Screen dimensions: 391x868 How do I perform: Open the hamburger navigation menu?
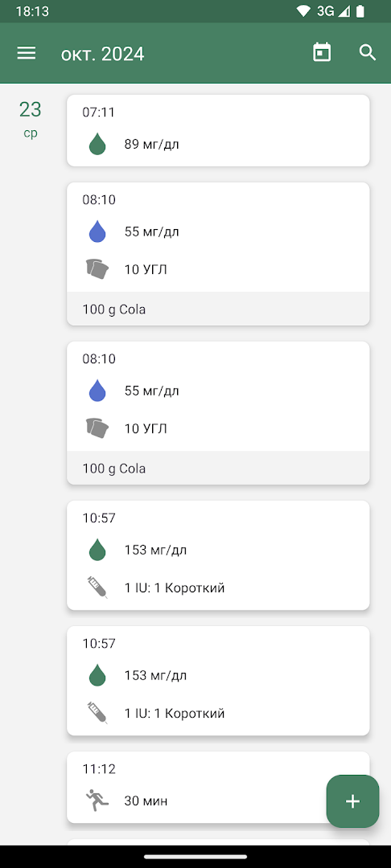point(27,53)
